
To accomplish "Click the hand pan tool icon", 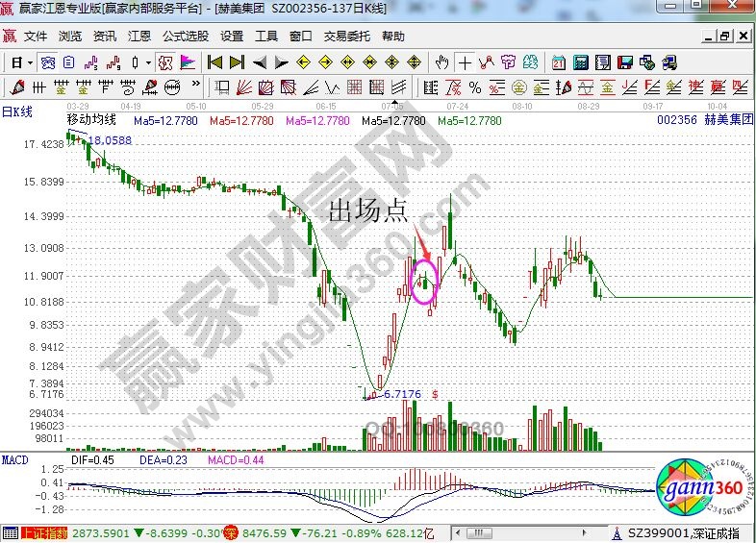I will 441,62.
